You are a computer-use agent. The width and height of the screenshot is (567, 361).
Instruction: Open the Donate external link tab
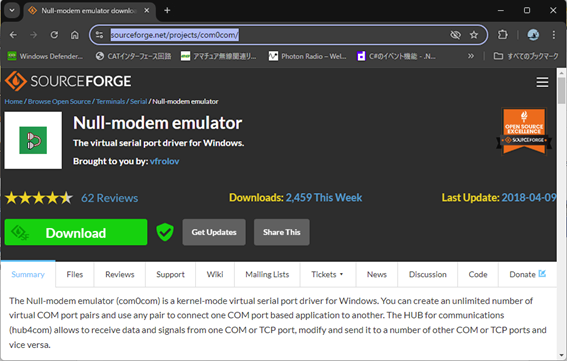coord(527,275)
